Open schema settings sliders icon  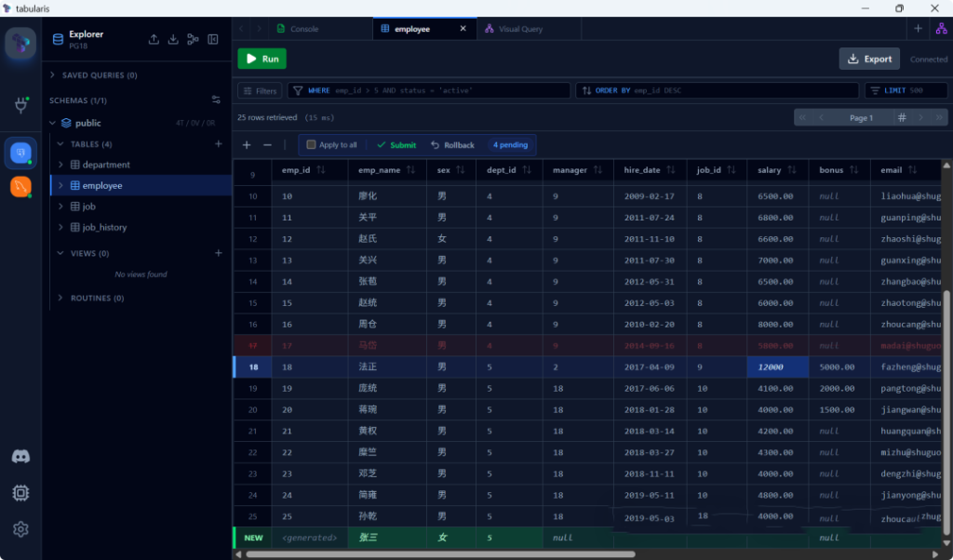tap(216, 100)
